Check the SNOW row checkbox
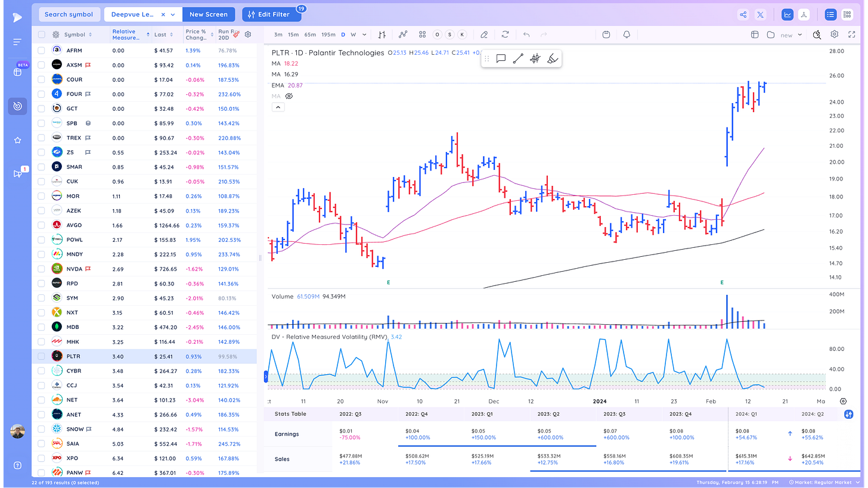868x488 pixels. 42,429
